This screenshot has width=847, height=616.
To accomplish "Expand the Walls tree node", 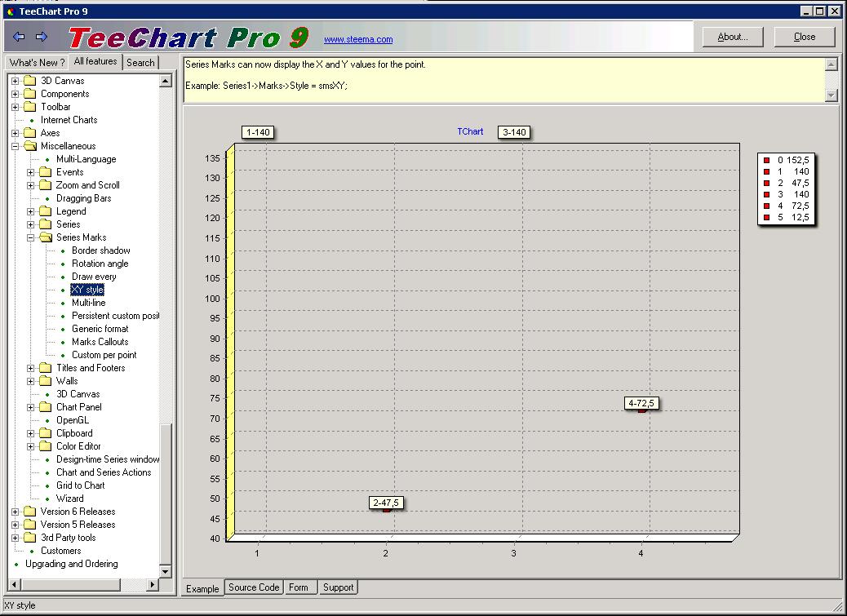I will (x=31, y=381).
